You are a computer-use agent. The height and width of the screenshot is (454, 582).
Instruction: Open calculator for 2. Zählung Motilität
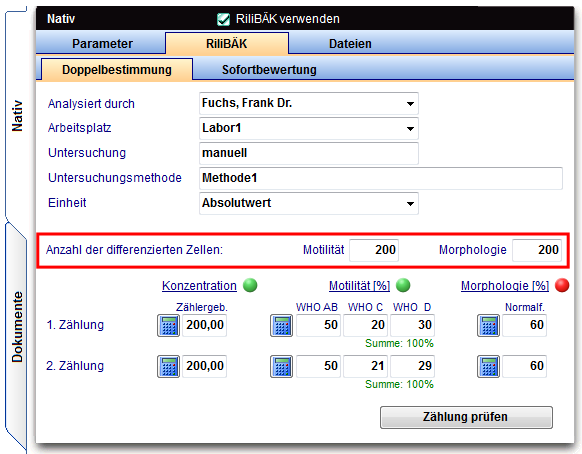(281, 366)
